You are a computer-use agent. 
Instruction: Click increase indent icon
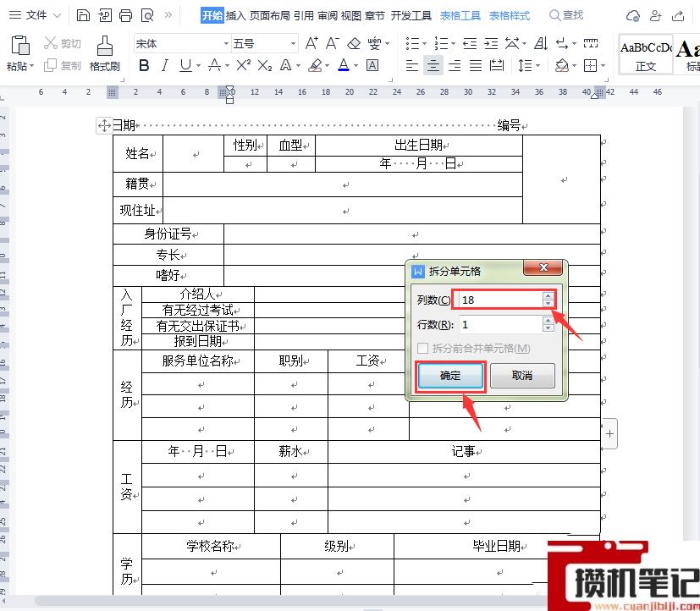(491, 43)
